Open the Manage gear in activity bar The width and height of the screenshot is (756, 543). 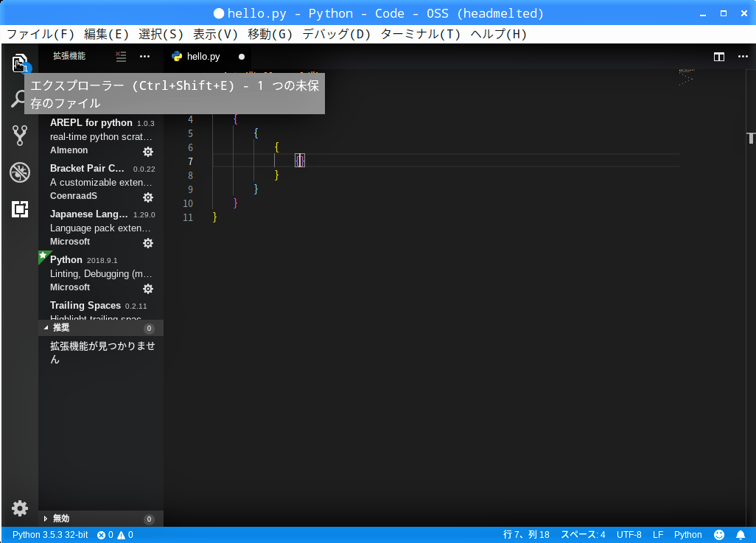point(20,508)
